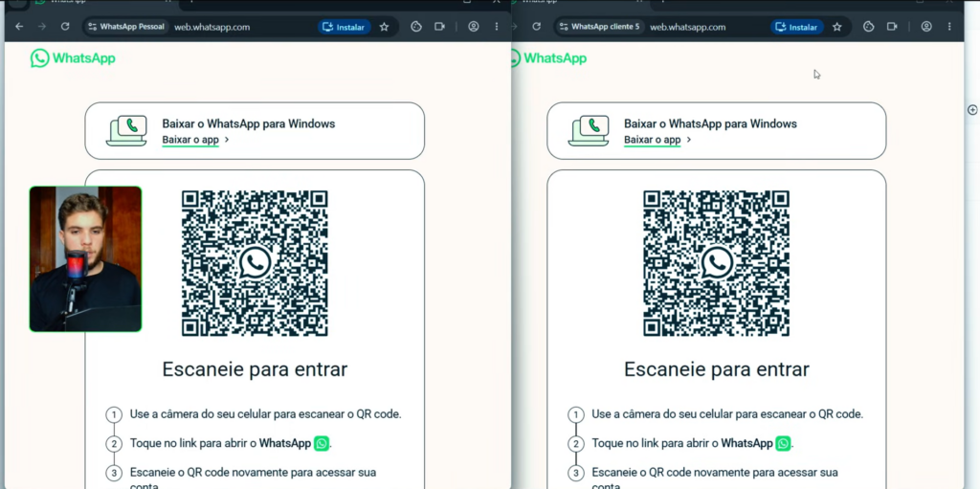980x489 pixels.
Task: Open media/cast icon in cliente 5 window toolbar
Action: pos(892,26)
